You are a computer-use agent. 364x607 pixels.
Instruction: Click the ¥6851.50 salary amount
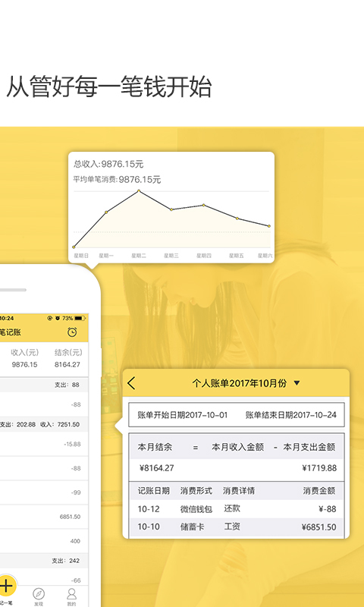(x=318, y=527)
